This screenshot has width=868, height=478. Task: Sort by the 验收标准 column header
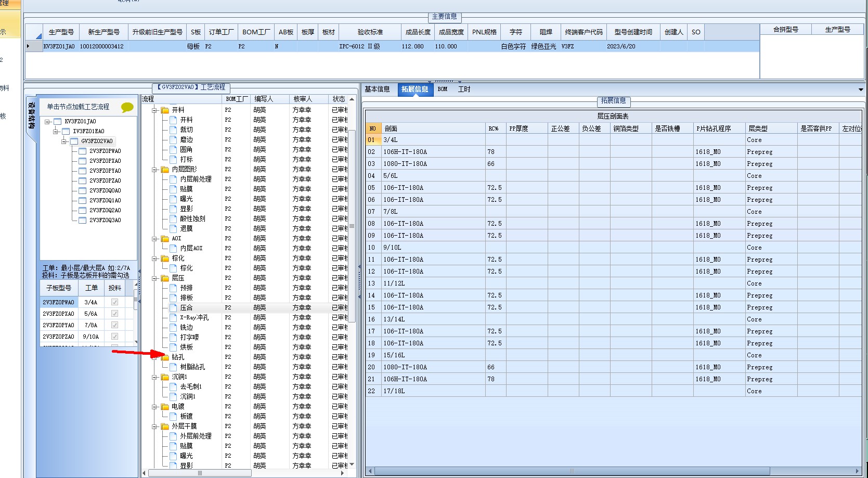(x=370, y=32)
